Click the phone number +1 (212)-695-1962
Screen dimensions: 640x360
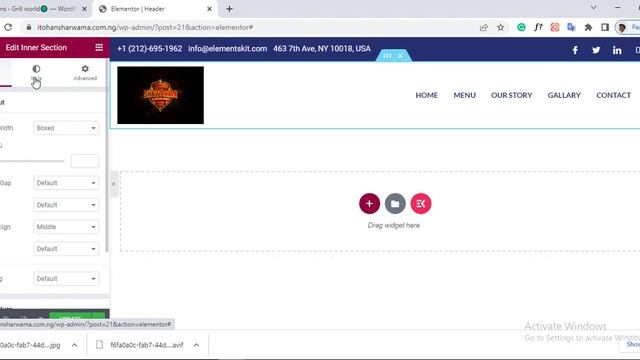(x=149, y=49)
